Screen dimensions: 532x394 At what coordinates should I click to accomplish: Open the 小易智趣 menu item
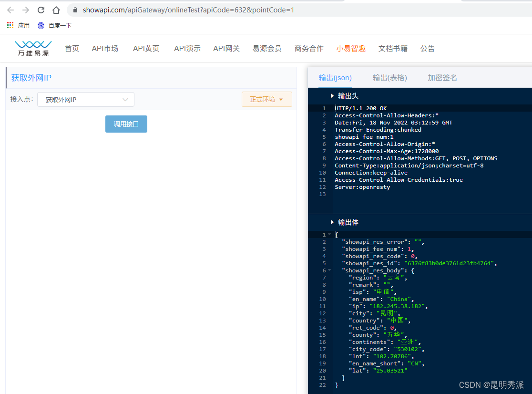pos(351,49)
